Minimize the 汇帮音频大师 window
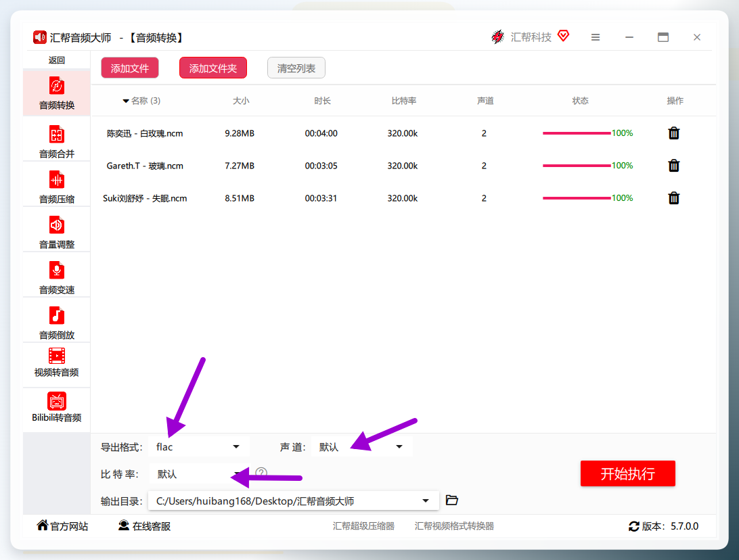Screen dimensions: 739x560 (x=629, y=37)
